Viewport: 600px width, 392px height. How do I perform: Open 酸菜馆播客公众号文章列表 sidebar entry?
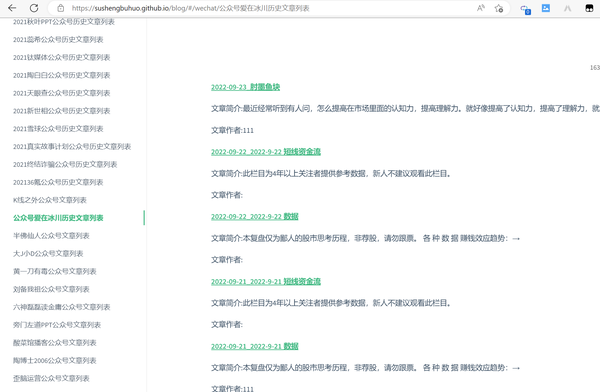click(x=55, y=343)
